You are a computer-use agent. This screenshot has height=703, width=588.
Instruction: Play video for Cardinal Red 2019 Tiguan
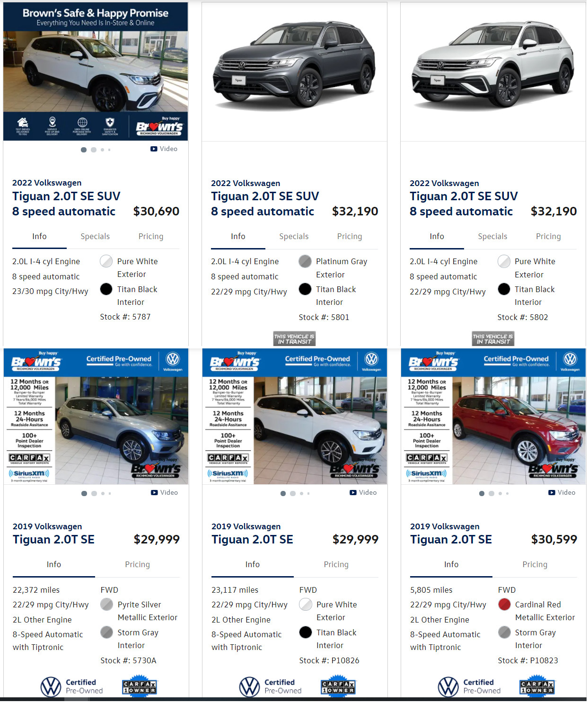tap(562, 492)
